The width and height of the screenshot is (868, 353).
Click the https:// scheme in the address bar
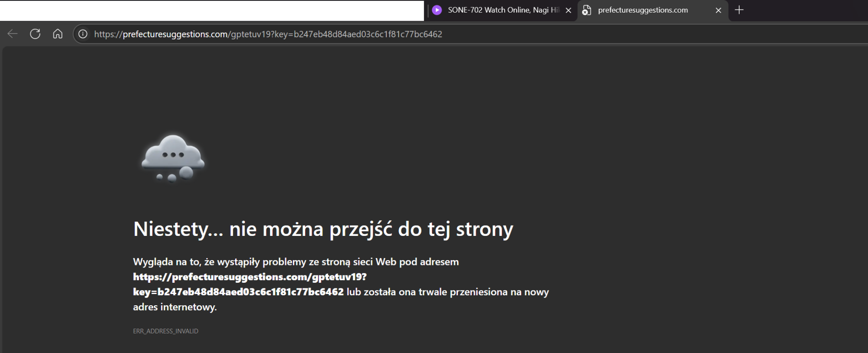pyautogui.click(x=108, y=34)
